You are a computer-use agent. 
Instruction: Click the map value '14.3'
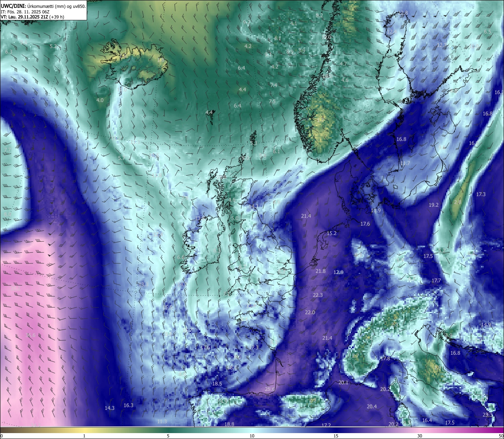point(109,408)
